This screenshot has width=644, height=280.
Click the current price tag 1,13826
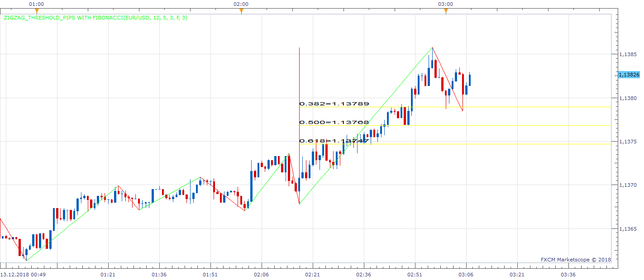629,74
